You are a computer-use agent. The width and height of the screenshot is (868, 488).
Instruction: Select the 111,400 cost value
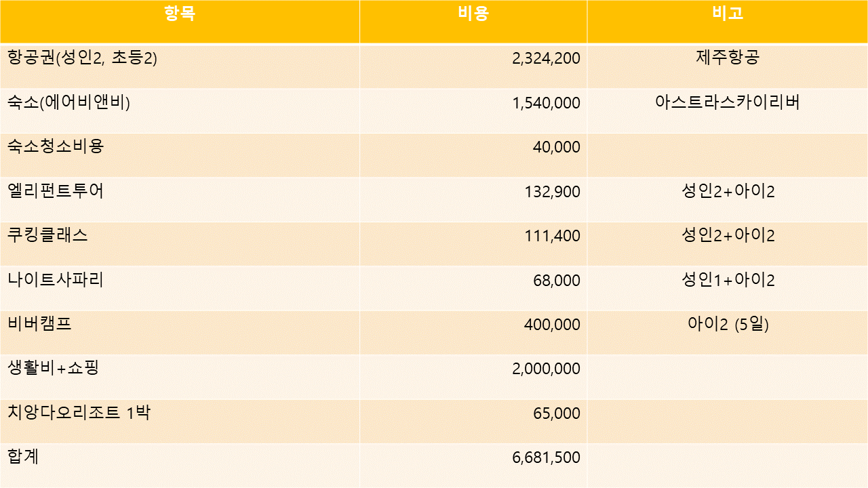(552, 236)
